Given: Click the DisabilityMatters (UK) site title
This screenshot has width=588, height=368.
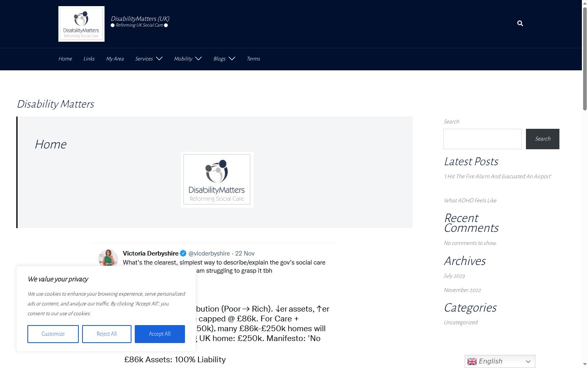Looking at the screenshot, I should pos(140,19).
